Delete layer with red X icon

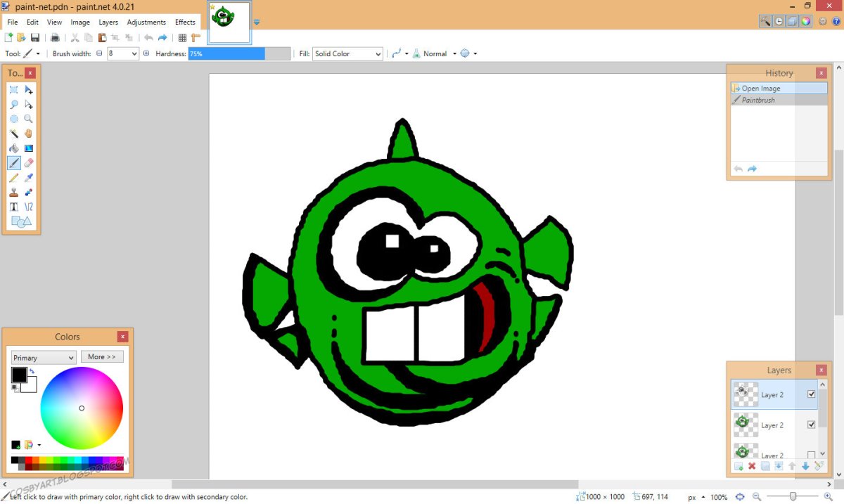click(752, 466)
